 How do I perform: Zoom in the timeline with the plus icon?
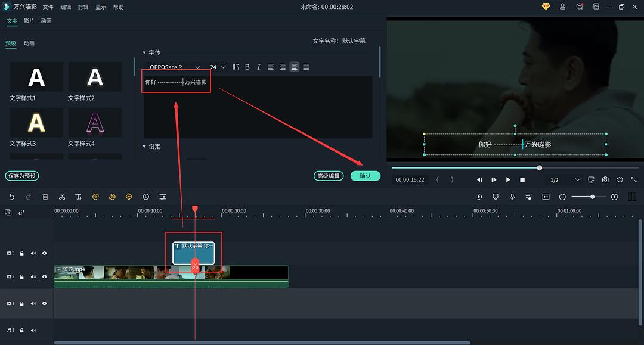click(614, 197)
